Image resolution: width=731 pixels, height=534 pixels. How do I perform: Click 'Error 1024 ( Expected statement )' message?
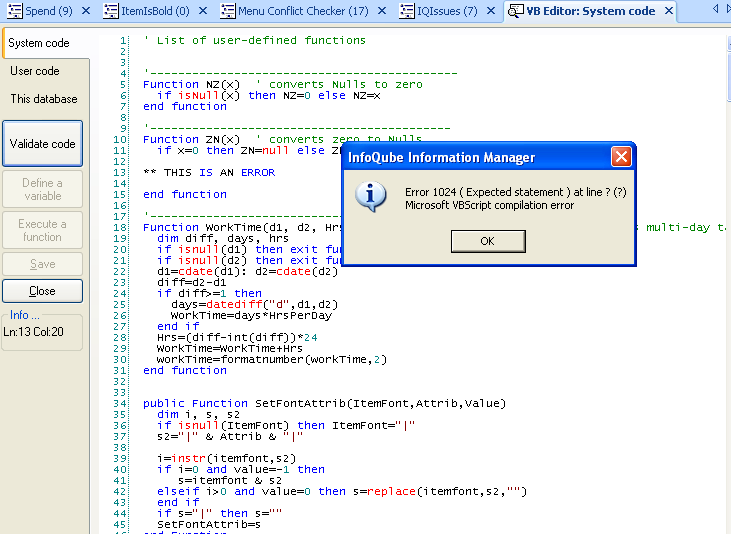(516, 192)
